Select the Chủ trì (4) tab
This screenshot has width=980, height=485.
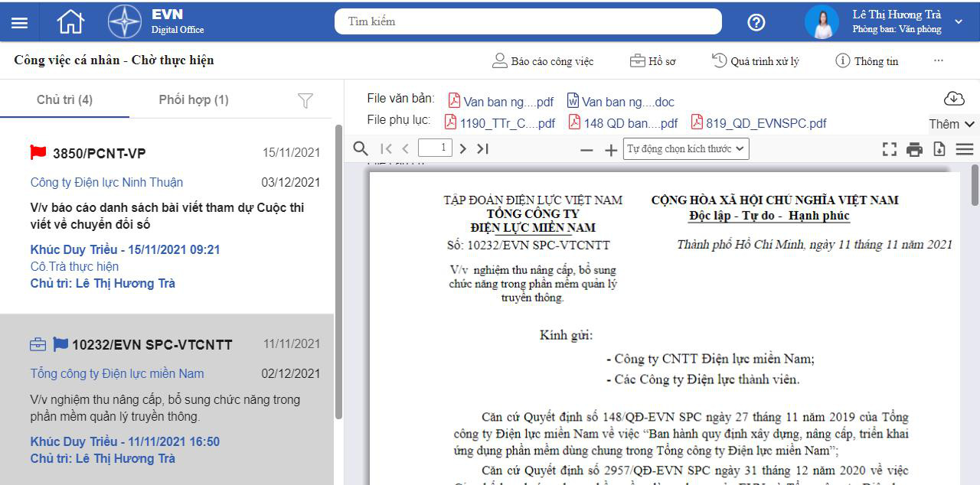tap(64, 100)
